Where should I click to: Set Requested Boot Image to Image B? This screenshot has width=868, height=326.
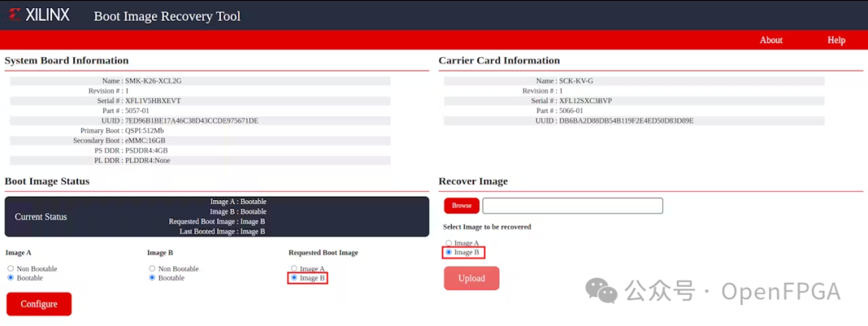click(294, 278)
